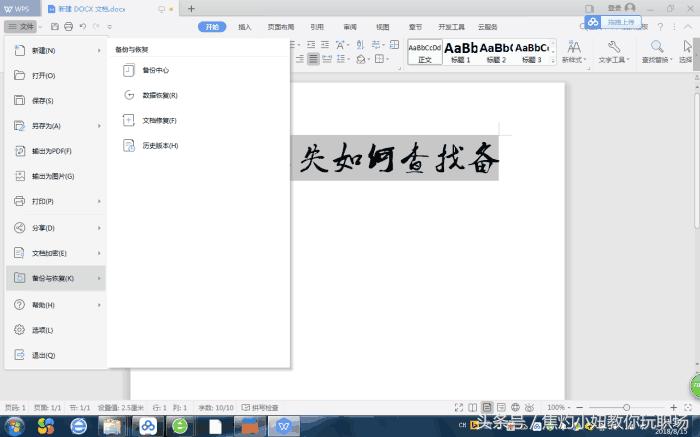Click the 查找替换 find and replace icon
This screenshot has width=700, height=437.
coord(657,46)
